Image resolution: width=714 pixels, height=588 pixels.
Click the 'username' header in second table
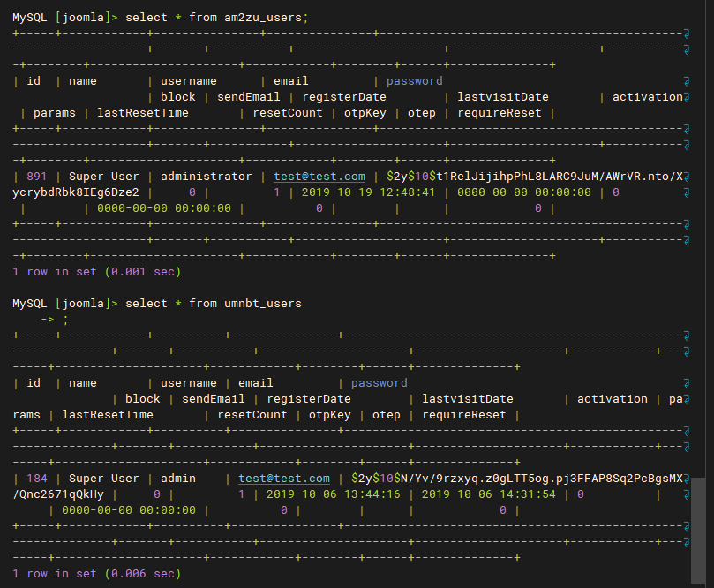pos(189,383)
